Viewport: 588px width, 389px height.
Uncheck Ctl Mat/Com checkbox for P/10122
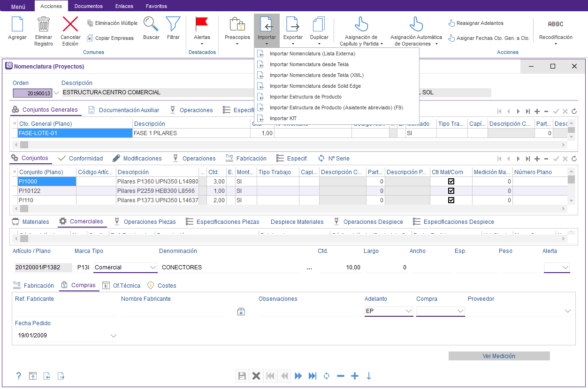pyautogui.click(x=451, y=191)
